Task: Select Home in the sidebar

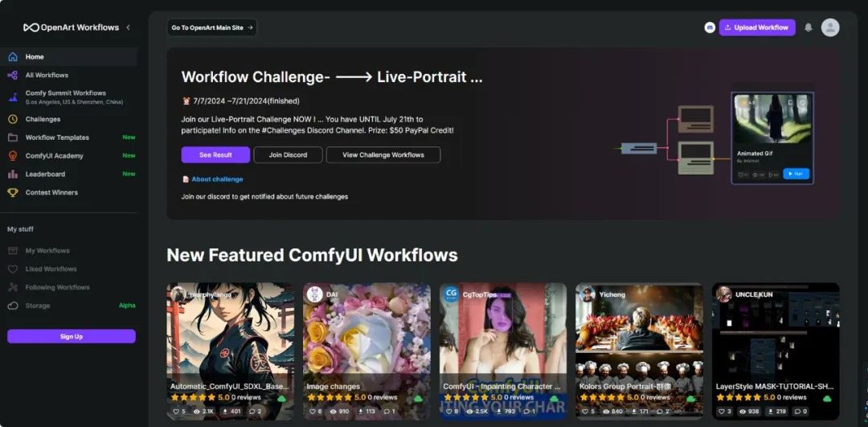Action: click(68, 56)
